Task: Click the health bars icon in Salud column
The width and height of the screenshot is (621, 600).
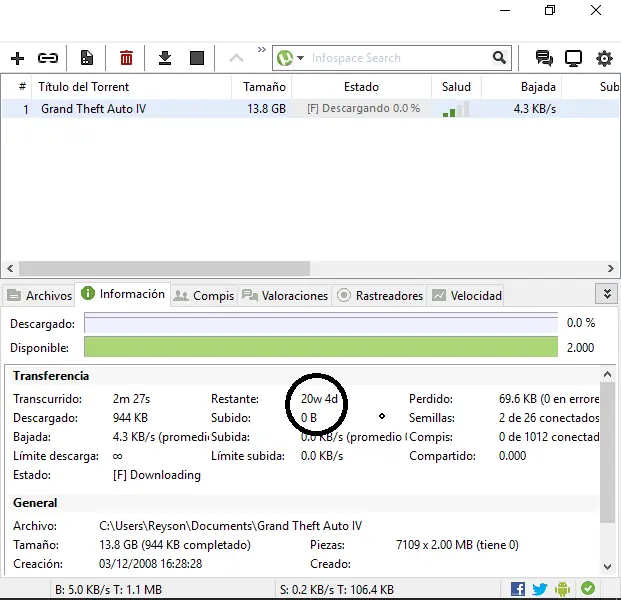Action: (456, 109)
